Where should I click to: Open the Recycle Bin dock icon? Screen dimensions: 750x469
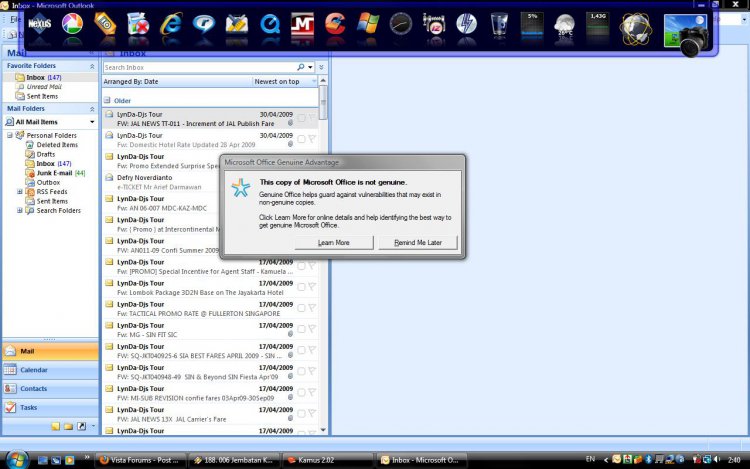tap(499, 24)
